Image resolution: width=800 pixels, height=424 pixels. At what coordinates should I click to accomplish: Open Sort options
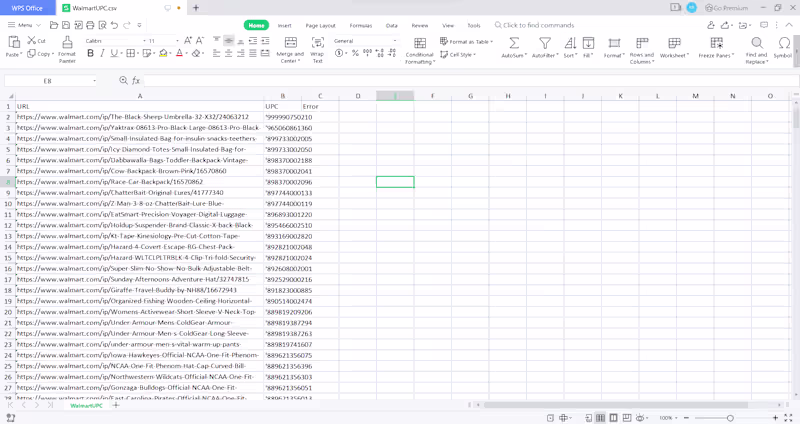570,47
